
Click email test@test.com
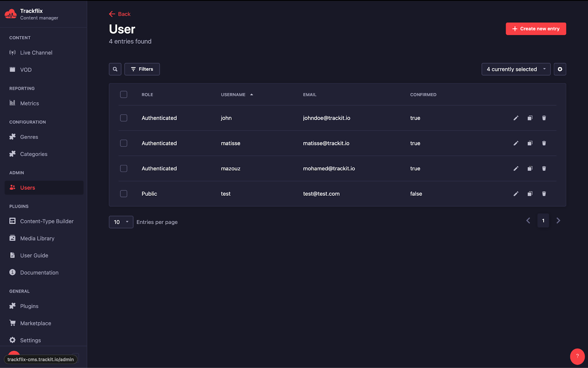click(x=321, y=194)
